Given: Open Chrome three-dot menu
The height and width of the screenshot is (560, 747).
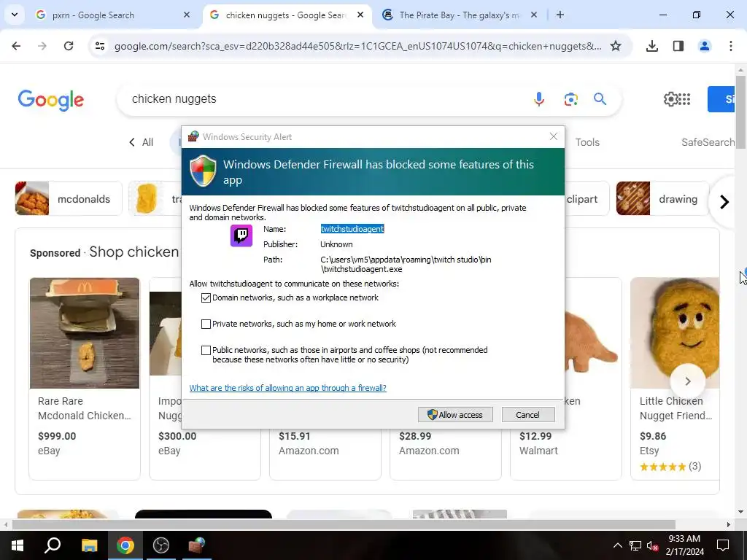Looking at the screenshot, I should pos(731,46).
